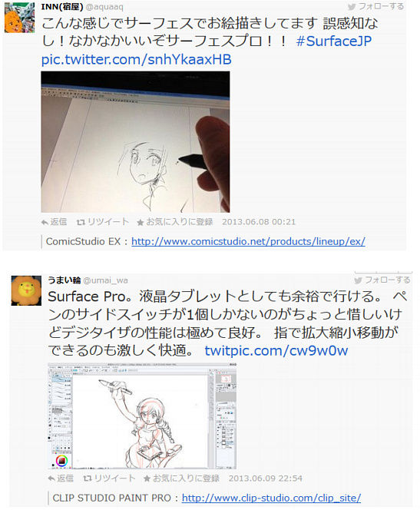Open pic.twitter.com/snhYkaaxHB link

(136, 59)
